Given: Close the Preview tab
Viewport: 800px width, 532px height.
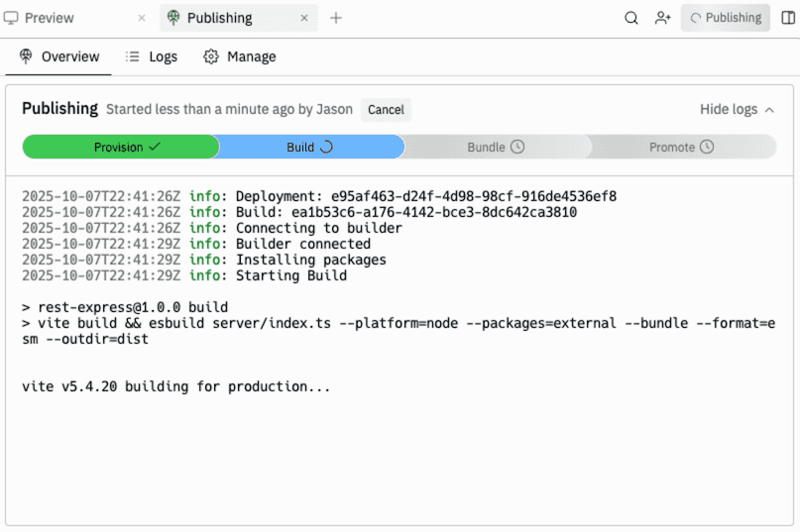Looking at the screenshot, I should (x=142, y=18).
